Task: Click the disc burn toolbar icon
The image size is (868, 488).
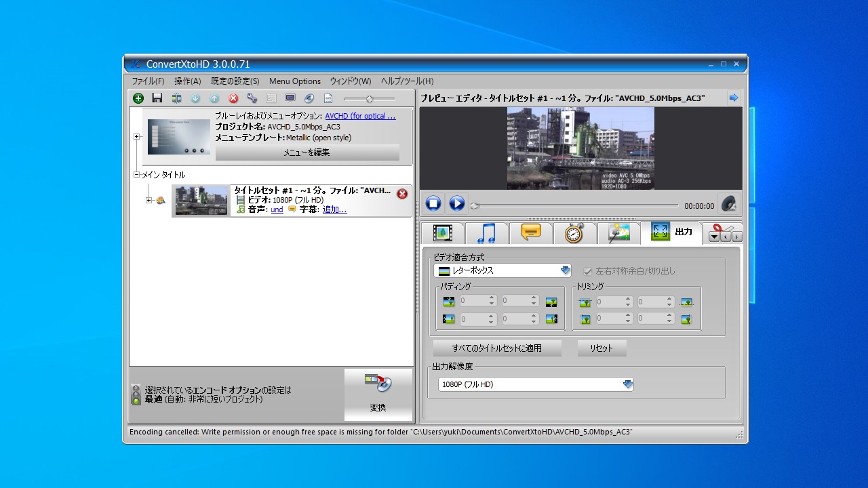Action: tap(309, 98)
